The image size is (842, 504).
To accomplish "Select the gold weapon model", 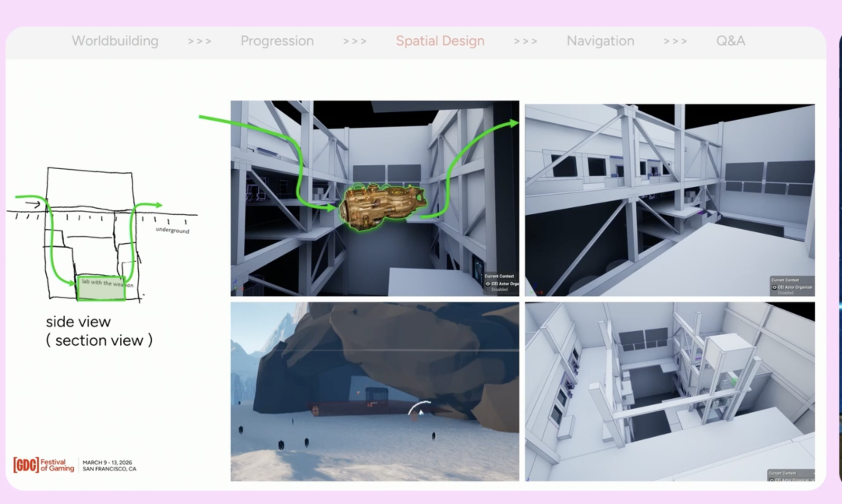I will click(x=383, y=206).
